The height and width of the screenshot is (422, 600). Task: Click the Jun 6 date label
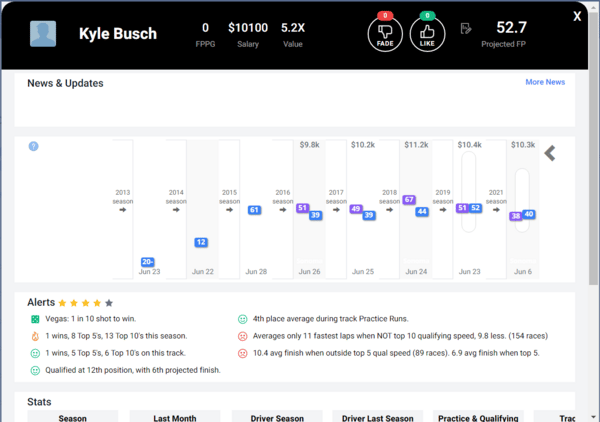523,272
